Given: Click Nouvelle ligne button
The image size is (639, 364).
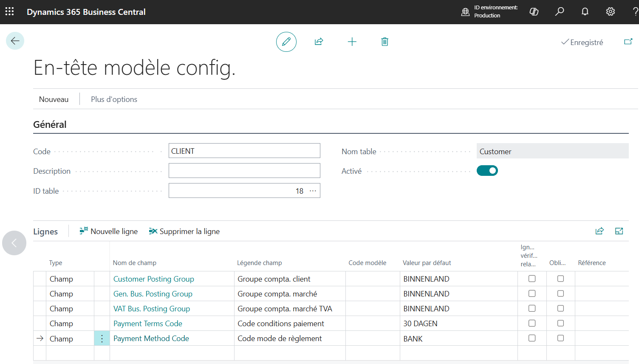Looking at the screenshot, I should tap(109, 231).
